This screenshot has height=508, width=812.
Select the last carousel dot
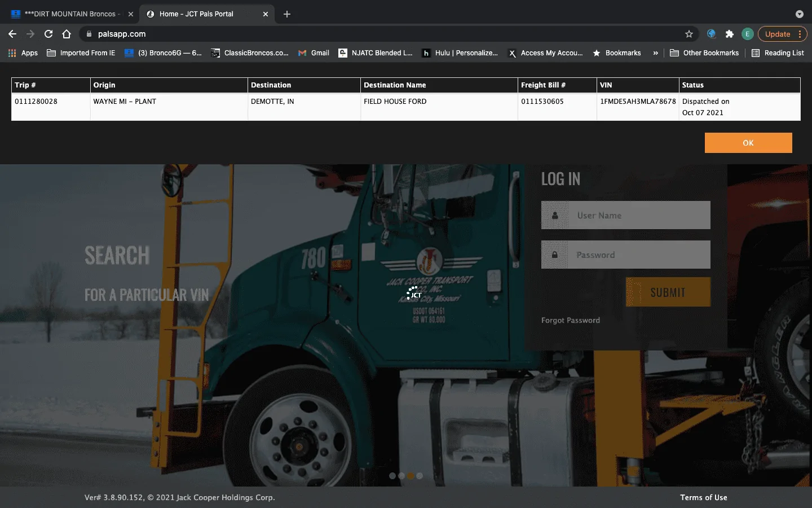(x=420, y=476)
